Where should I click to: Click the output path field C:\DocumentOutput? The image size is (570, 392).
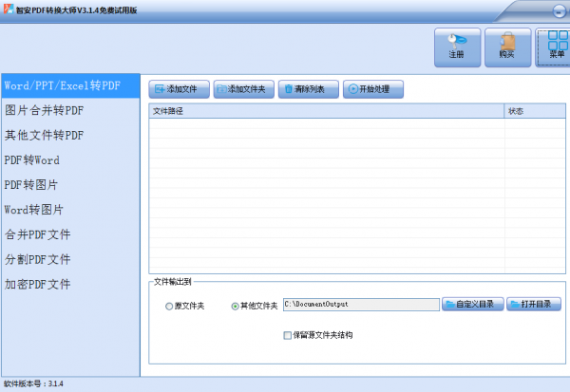click(x=361, y=305)
